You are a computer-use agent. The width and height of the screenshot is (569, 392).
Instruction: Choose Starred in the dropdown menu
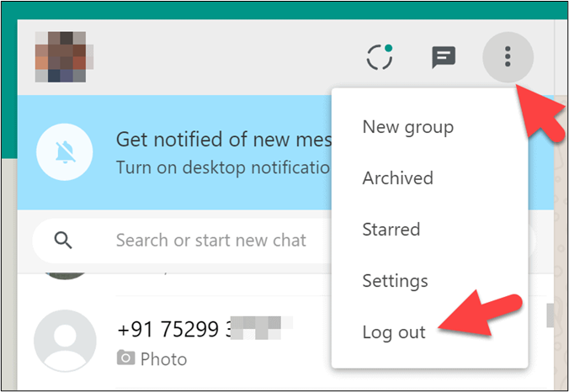pos(391,230)
